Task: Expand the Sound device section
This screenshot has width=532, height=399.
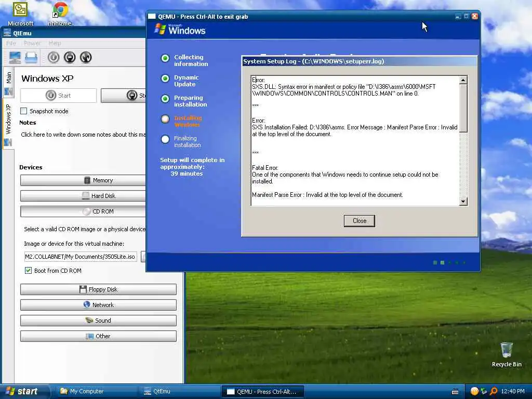Action: coord(98,321)
